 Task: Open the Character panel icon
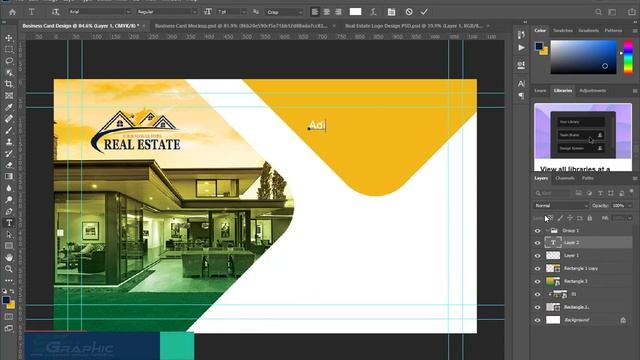(x=521, y=84)
